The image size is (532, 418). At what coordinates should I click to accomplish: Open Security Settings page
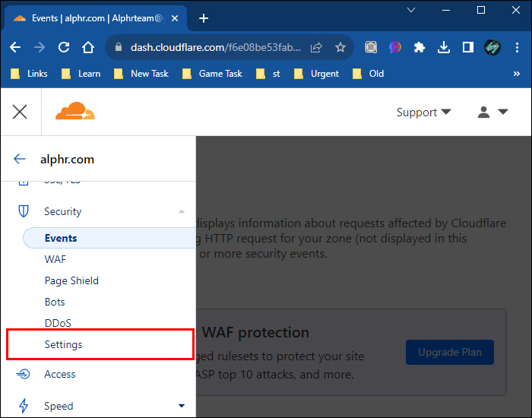pyautogui.click(x=63, y=344)
